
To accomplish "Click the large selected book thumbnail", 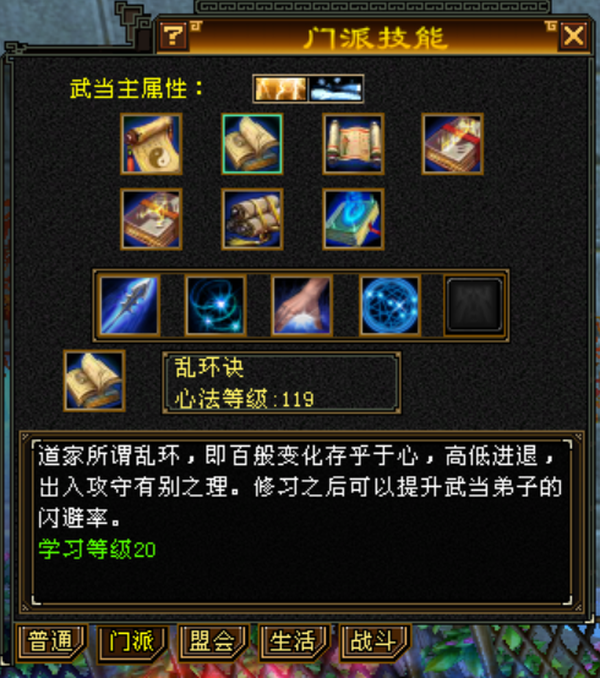I will coord(94,381).
